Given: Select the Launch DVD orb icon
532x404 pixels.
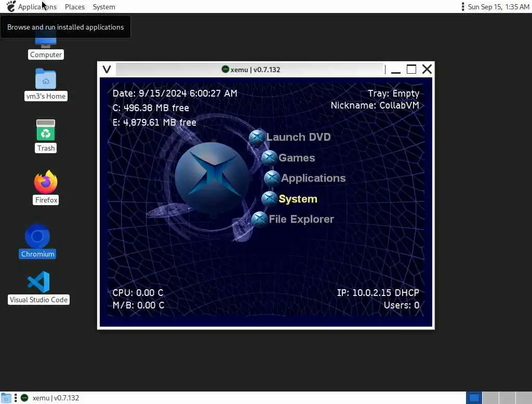Looking at the screenshot, I should (x=257, y=138).
